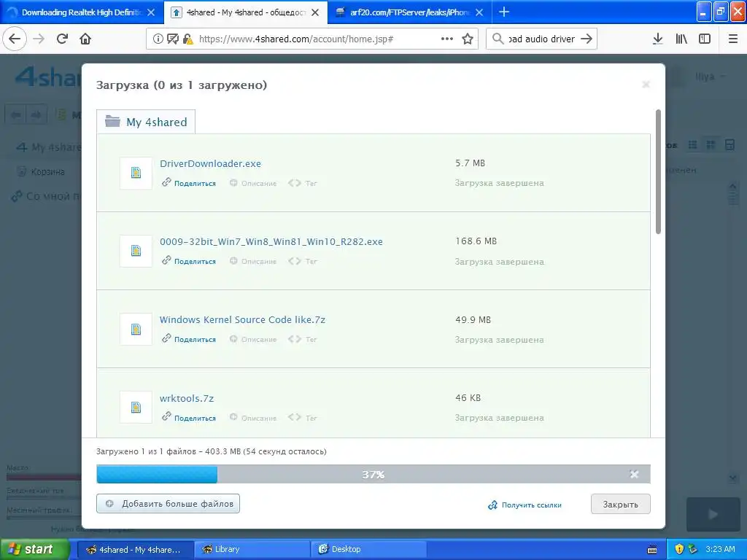
Task: Submit search with arrow in search box
Action: pos(587,39)
